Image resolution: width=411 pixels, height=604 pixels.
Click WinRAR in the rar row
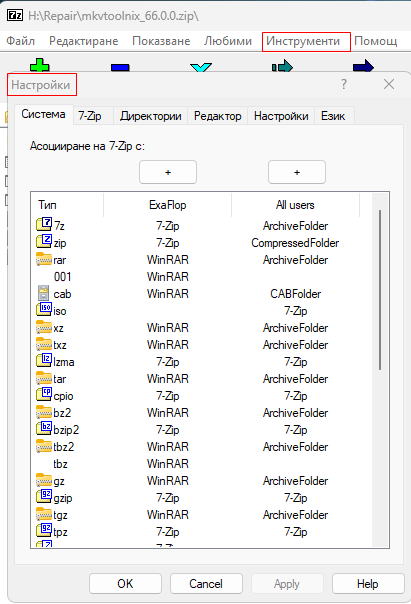tap(168, 260)
